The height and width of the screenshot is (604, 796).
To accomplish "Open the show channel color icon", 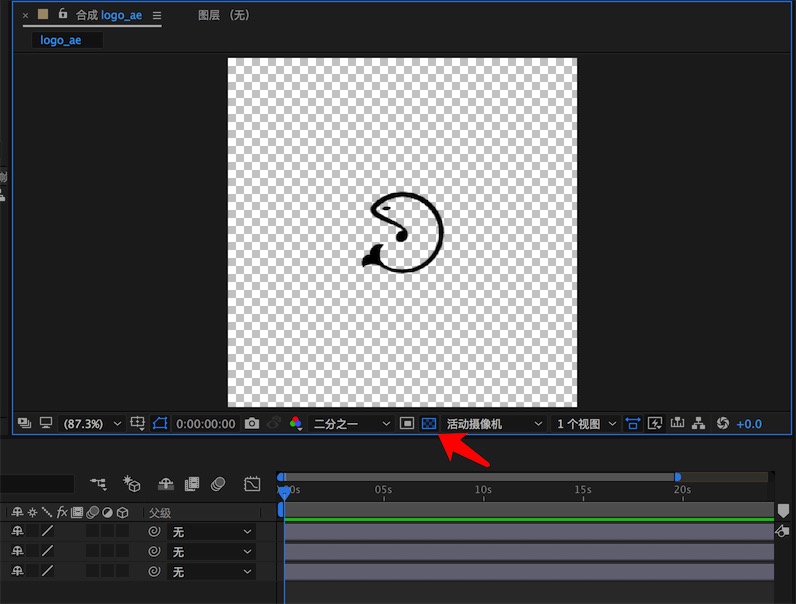I will coord(296,424).
